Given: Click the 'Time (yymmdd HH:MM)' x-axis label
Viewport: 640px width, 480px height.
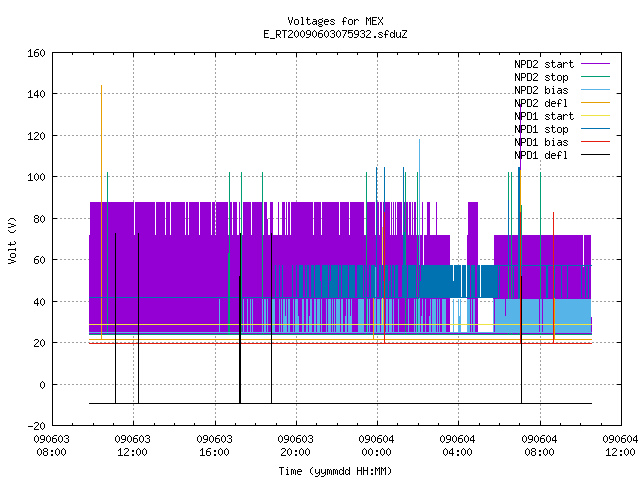Looking at the screenshot, I should tap(335, 471).
